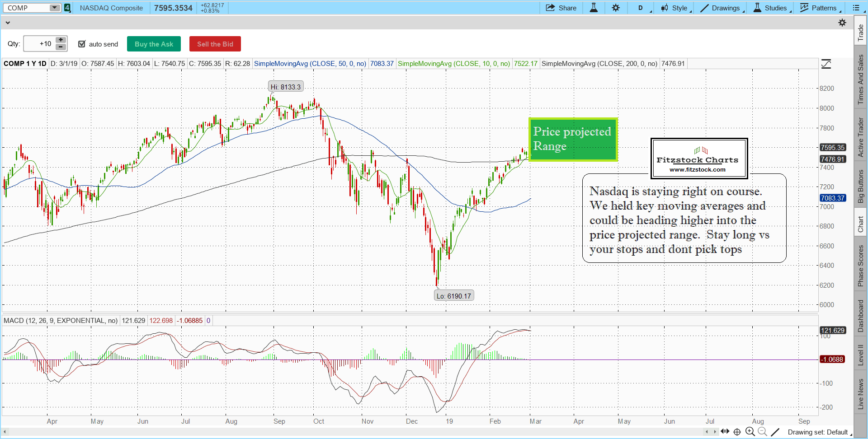
Task: Increase quantity with the plus stepper
Action: pos(61,40)
